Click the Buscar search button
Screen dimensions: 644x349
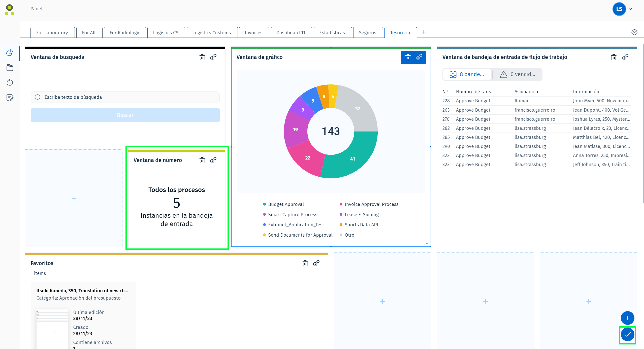click(x=125, y=115)
